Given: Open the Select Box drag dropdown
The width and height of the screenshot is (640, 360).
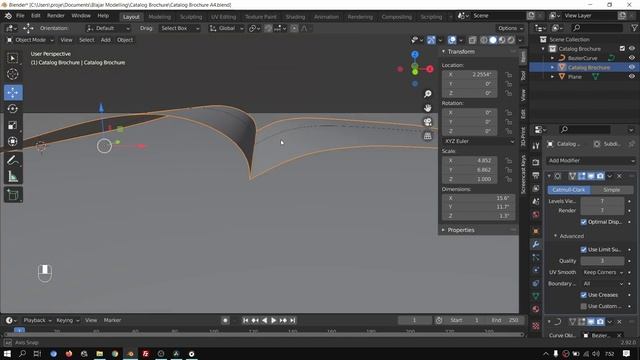Looking at the screenshot, I should pos(180,28).
